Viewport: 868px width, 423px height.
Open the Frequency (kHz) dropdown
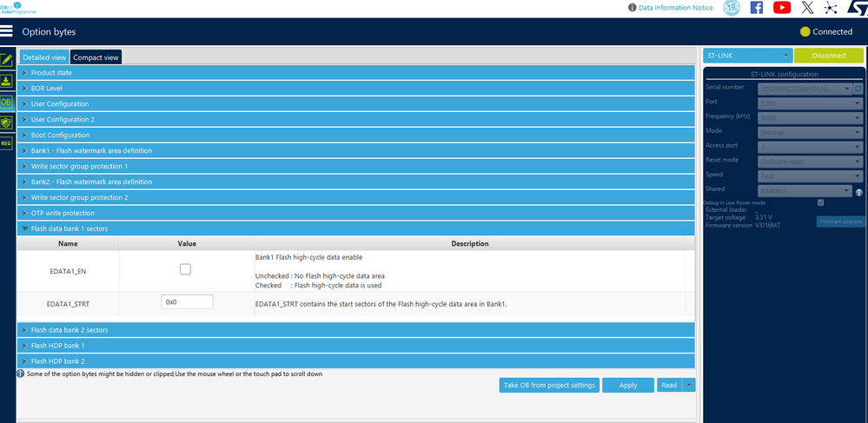[810, 117]
